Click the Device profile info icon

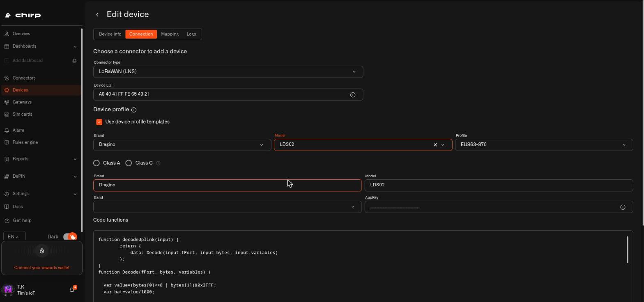[x=134, y=110]
